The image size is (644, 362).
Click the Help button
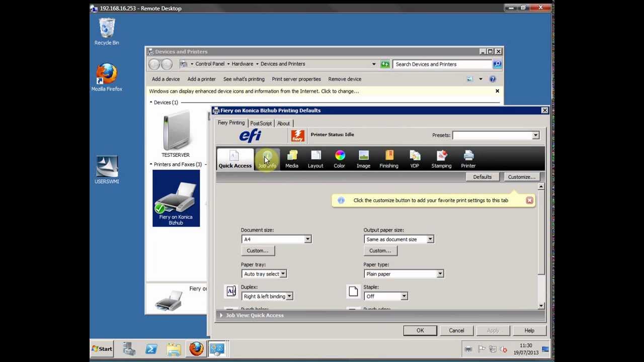[x=529, y=330]
